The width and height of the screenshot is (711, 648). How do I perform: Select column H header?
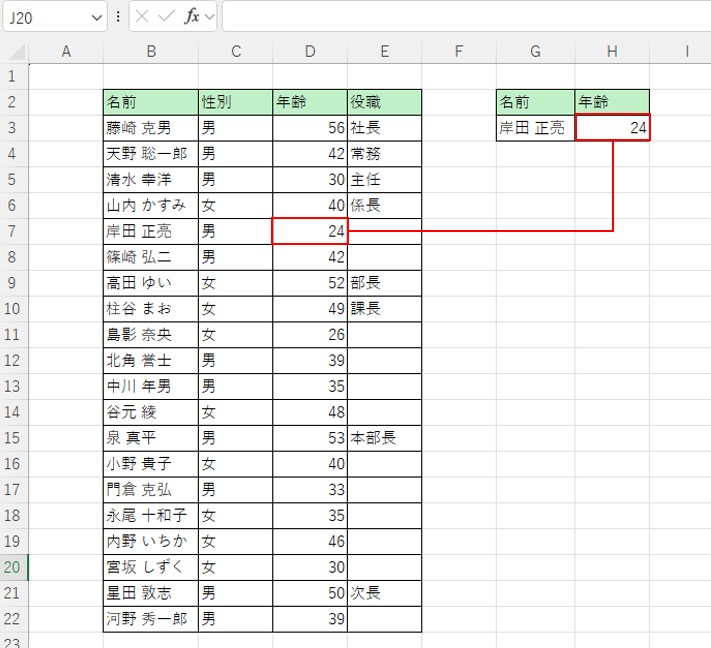(x=612, y=52)
